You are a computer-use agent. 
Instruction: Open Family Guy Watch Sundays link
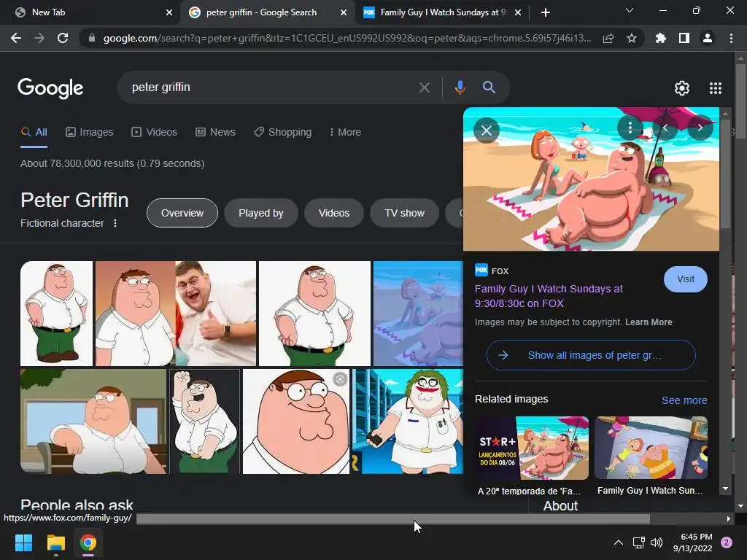pyautogui.click(x=549, y=296)
